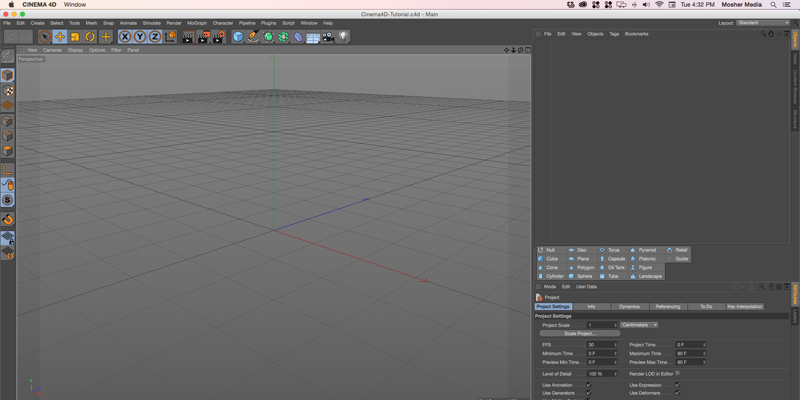Add a Cylinder from primitives palette
The height and width of the screenshot is (400, 800).
pyautogui.click(x=551, y=276)
